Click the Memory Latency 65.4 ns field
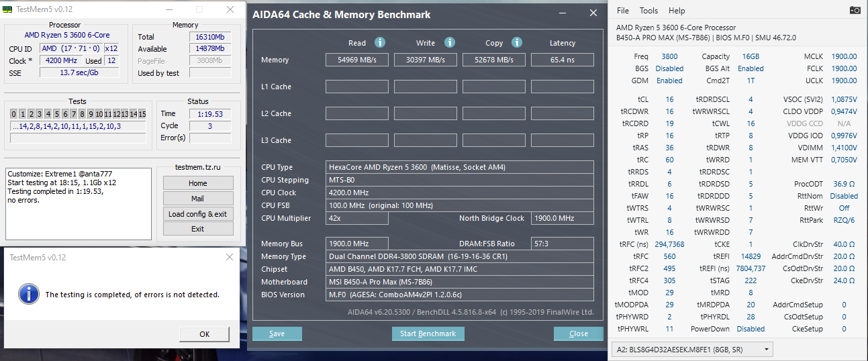Viewport: 868px width, 361px height. tap(563, 60)
